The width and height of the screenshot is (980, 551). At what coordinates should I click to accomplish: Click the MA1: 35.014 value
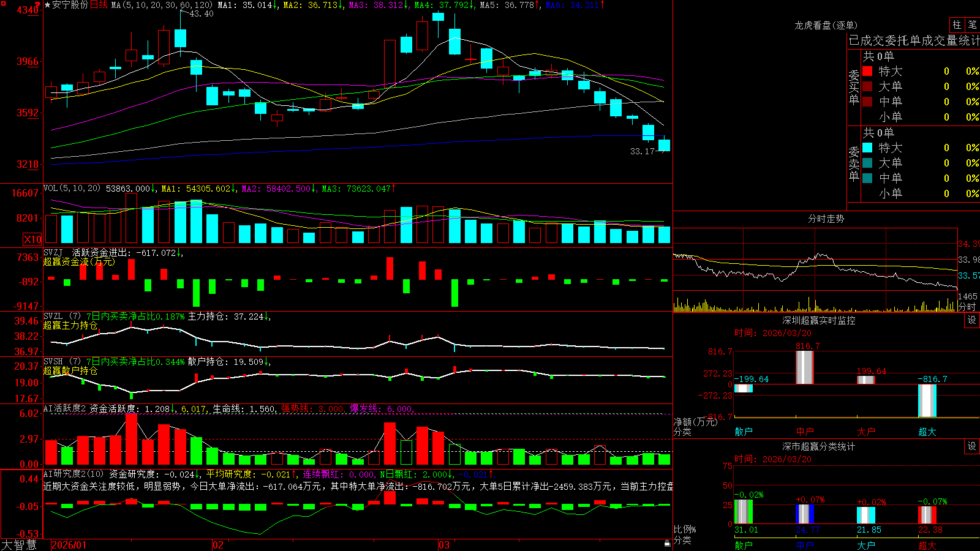coord(248,5)
